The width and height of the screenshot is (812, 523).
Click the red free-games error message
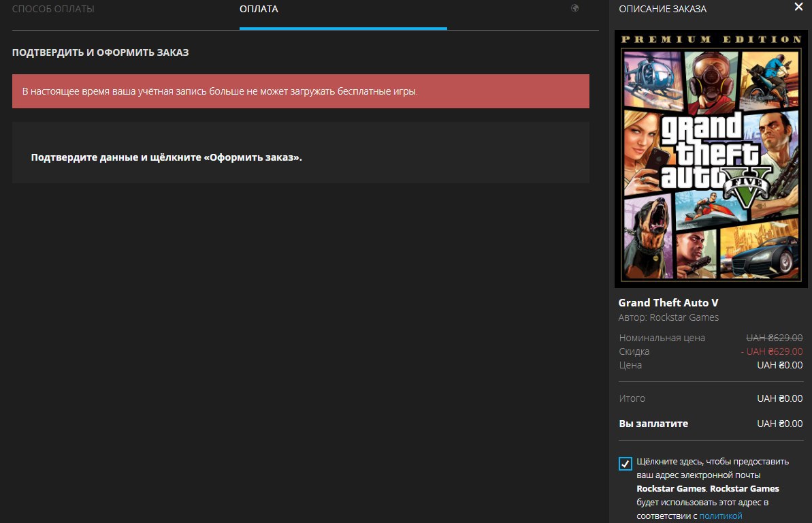point(300,91)
